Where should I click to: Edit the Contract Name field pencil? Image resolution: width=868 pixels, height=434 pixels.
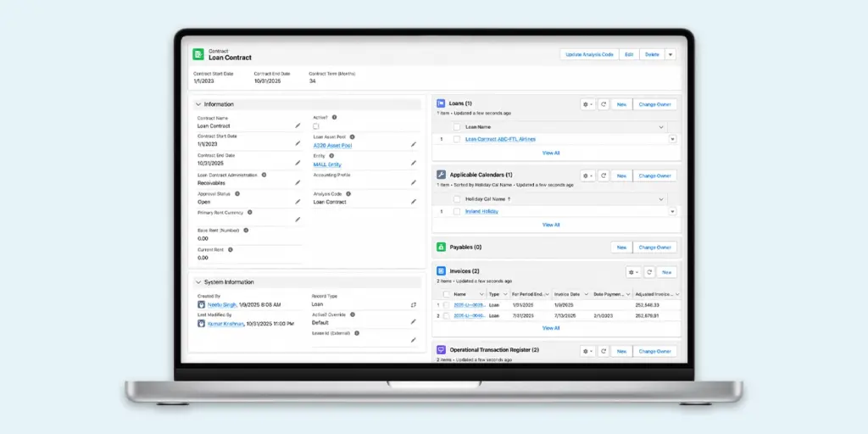pos(298,125)
